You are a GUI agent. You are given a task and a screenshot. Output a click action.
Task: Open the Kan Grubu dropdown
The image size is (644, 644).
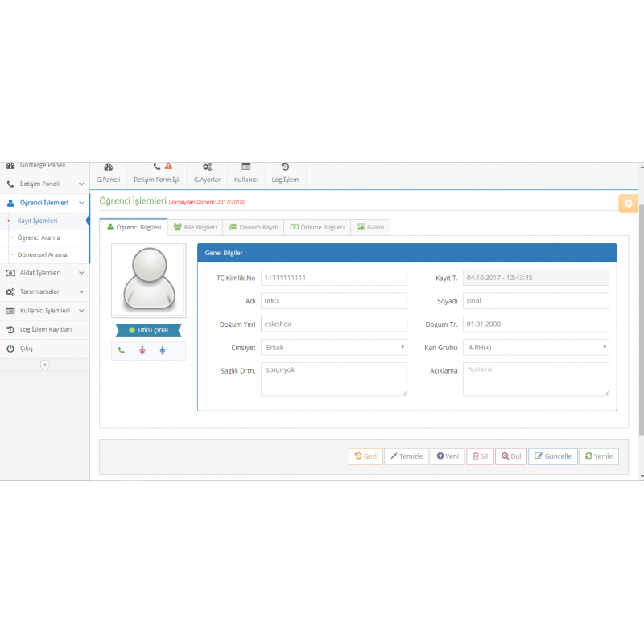535,348
